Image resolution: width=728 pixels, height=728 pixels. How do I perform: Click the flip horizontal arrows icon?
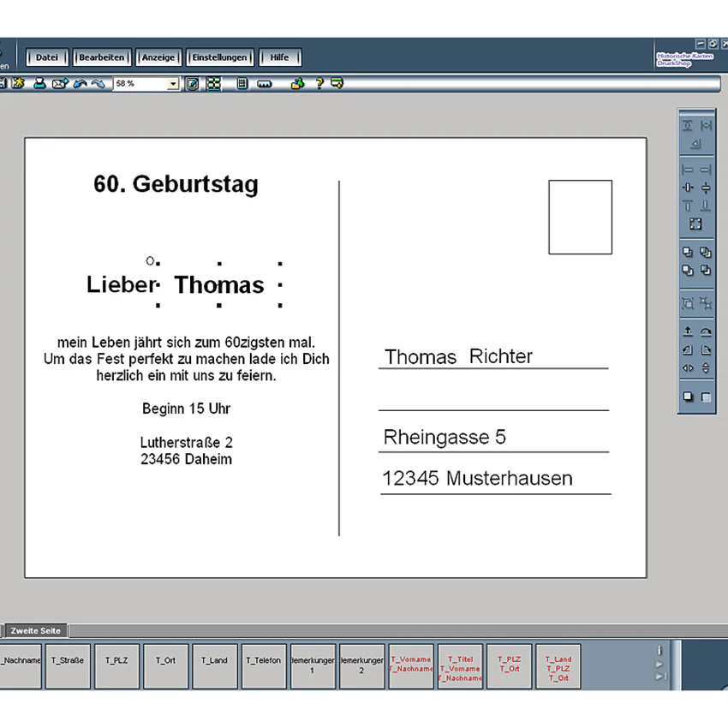pyautogui.click(x=688, y=368)
